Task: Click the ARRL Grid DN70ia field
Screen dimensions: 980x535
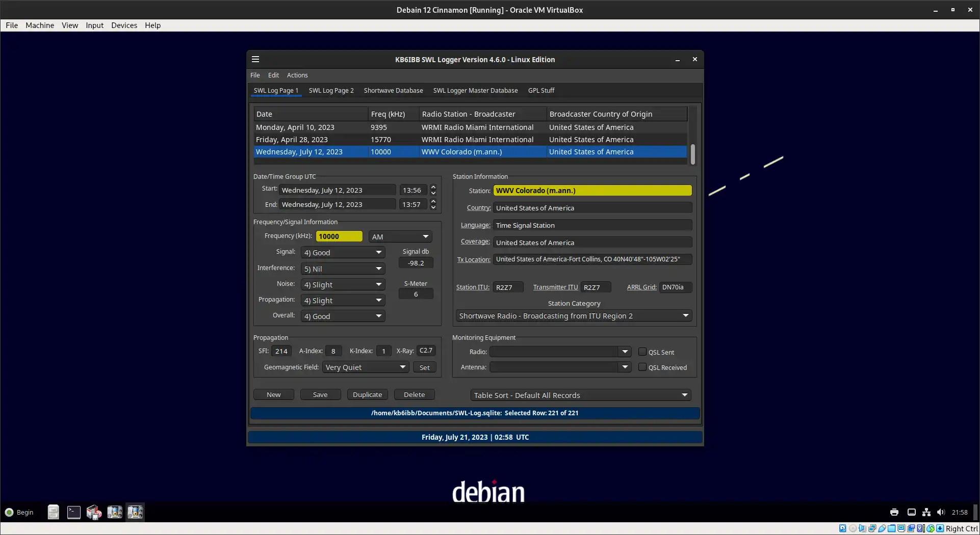Action: click(x=675, y=287)
